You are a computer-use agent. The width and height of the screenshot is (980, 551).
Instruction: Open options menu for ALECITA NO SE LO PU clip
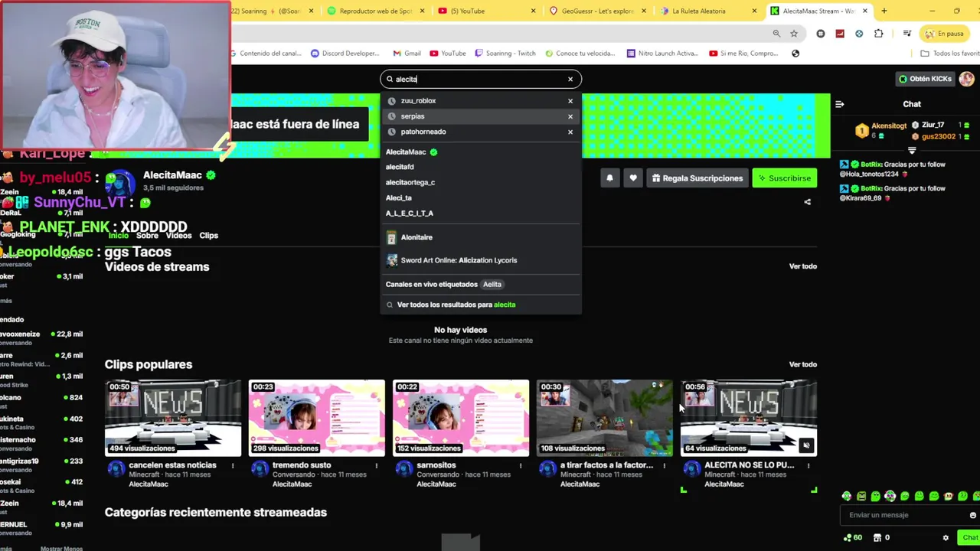tap(808, 465)
